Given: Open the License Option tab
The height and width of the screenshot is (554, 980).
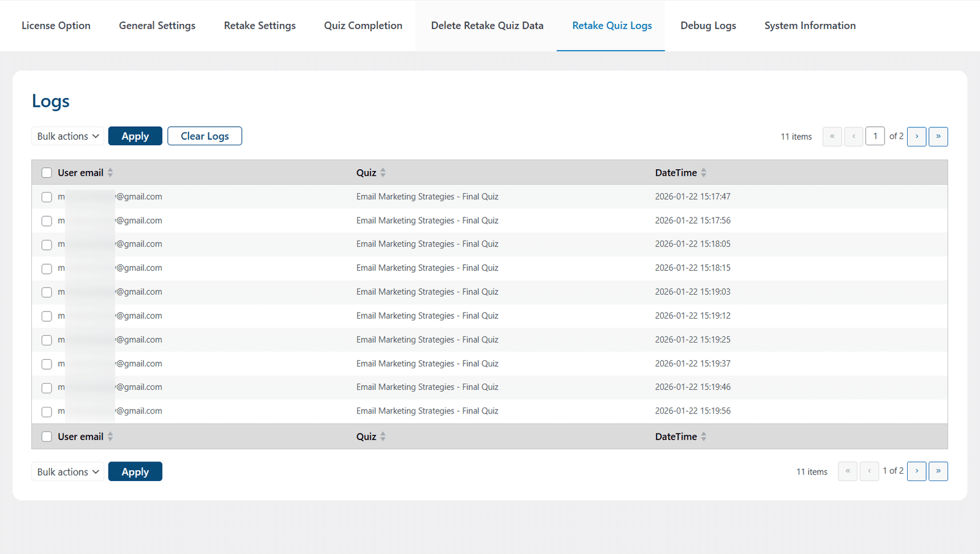Looking at the screenshot, I should 56,26.
